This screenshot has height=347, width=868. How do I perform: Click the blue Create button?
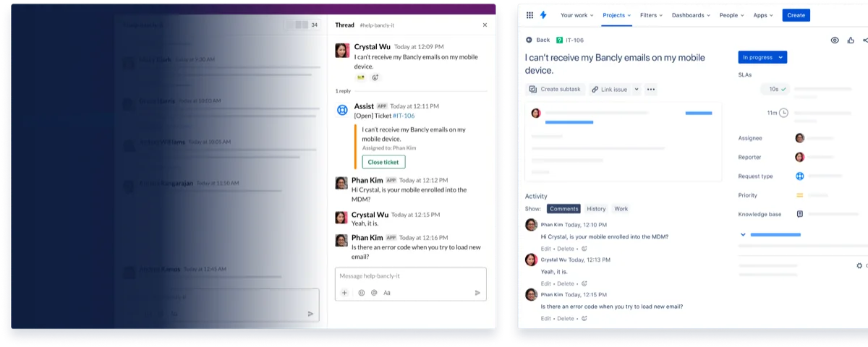click(x=796, y=15)
